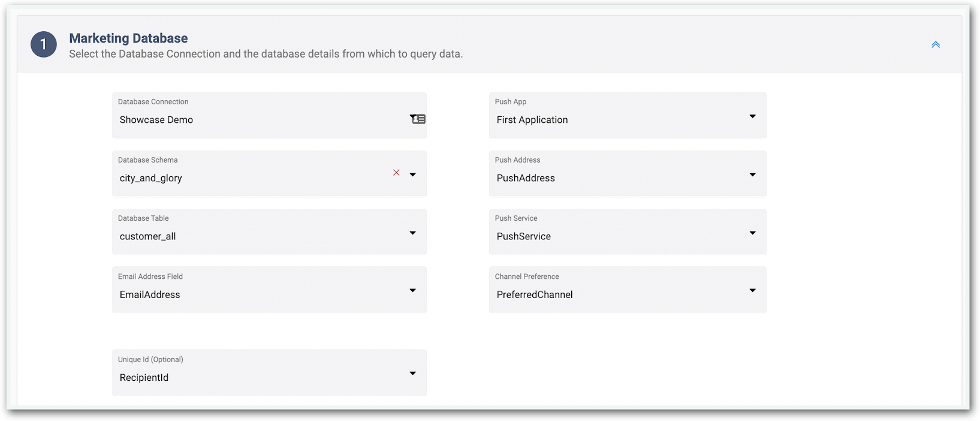Open the Email Address Field dropdown arrow
Viewport: 980px width, 421px height.
pos(413,290)
